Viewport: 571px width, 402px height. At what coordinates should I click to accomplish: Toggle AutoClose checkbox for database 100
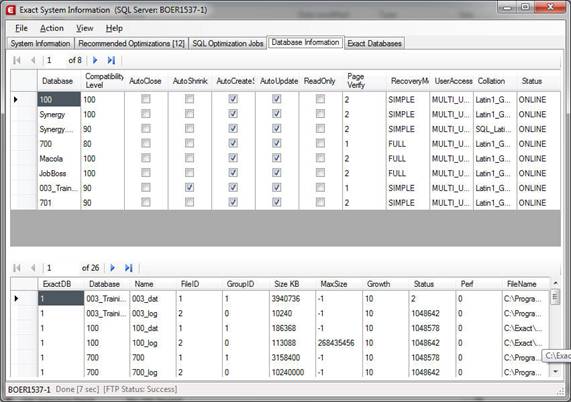pyautogui.click(x=146, y=99)
